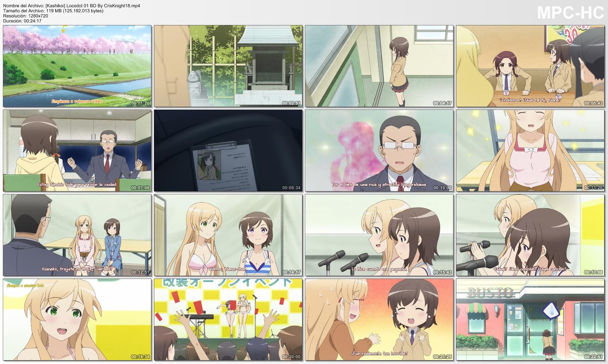Choose the thumbnail stamped 00:10:00
The image size is (608, 364).
pyautogui.click(x=379, y=151)
